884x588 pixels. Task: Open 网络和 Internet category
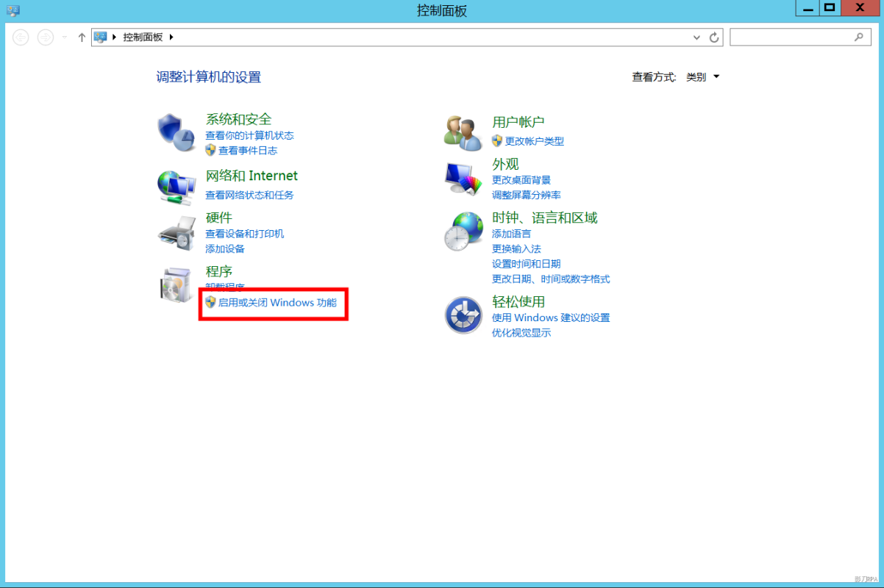click(252, 176)
